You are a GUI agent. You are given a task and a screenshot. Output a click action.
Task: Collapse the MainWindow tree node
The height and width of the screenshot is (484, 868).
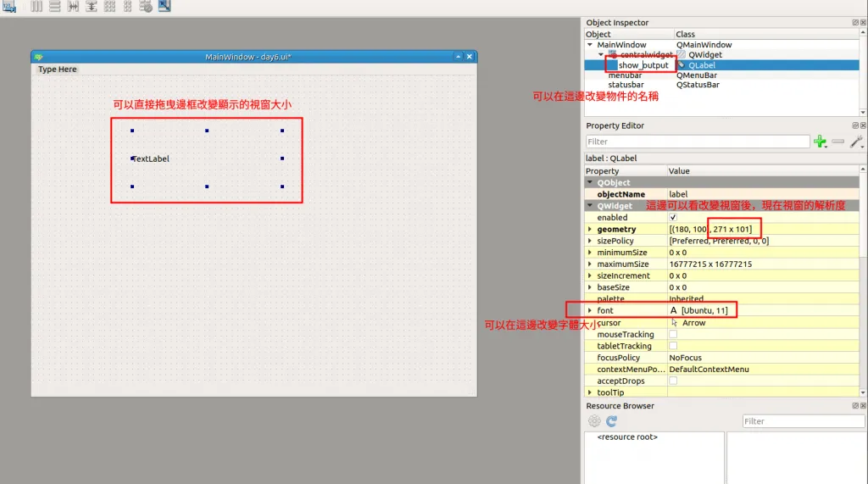[590, 45]
